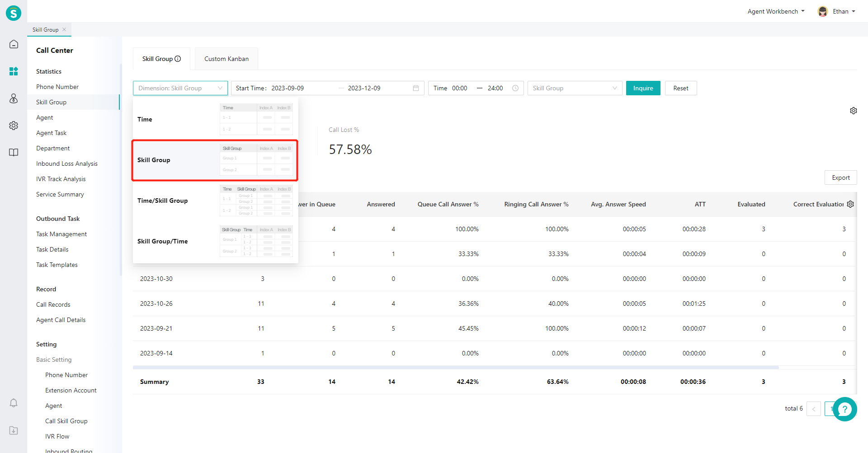The image size is (868, 453).
Task: Click the info icon beside Skill Group tab
Action: (x=178, y=59)
